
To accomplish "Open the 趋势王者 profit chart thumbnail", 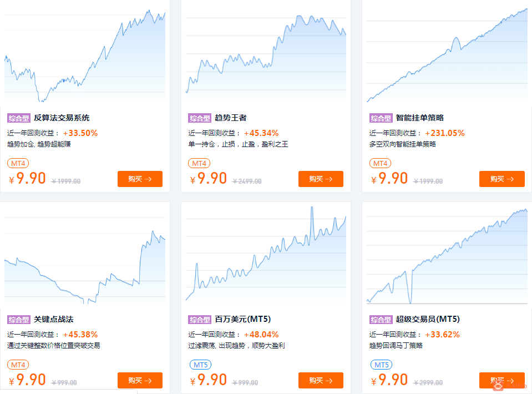I will (266, 54).
